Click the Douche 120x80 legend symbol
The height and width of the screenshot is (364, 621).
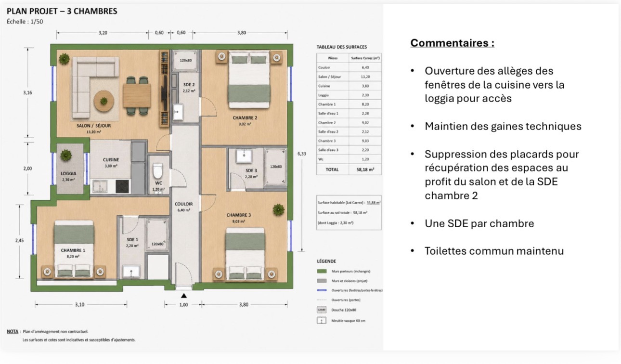coord(322,310)
